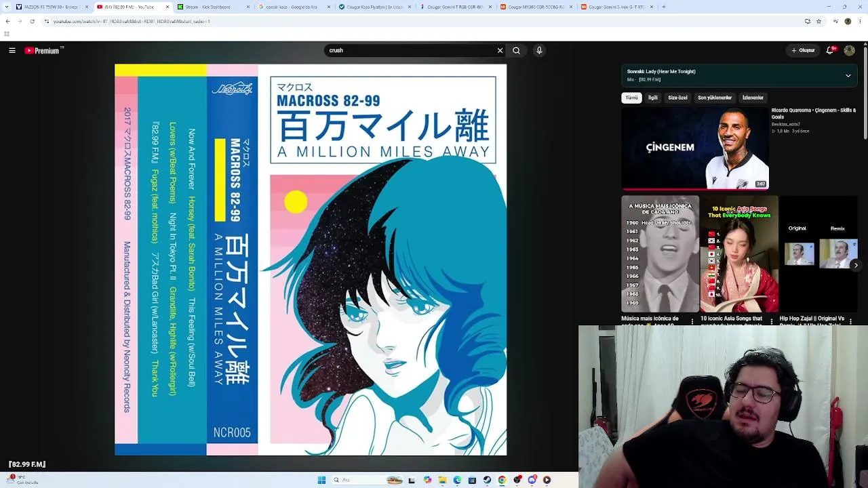Viewport: 868px width, 488px height.
Task: Install app icon in the address bar
Action: click(808, 21)
